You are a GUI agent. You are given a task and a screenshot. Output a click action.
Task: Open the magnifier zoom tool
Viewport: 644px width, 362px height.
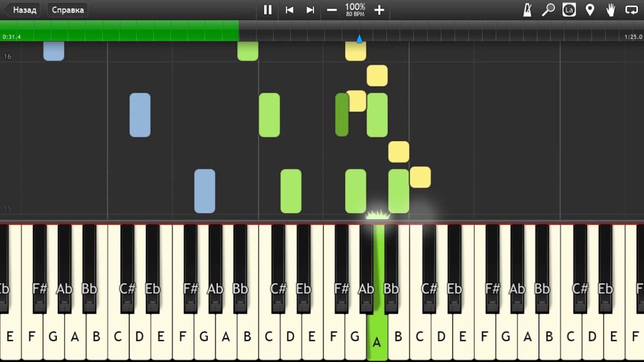pos(548,10)
